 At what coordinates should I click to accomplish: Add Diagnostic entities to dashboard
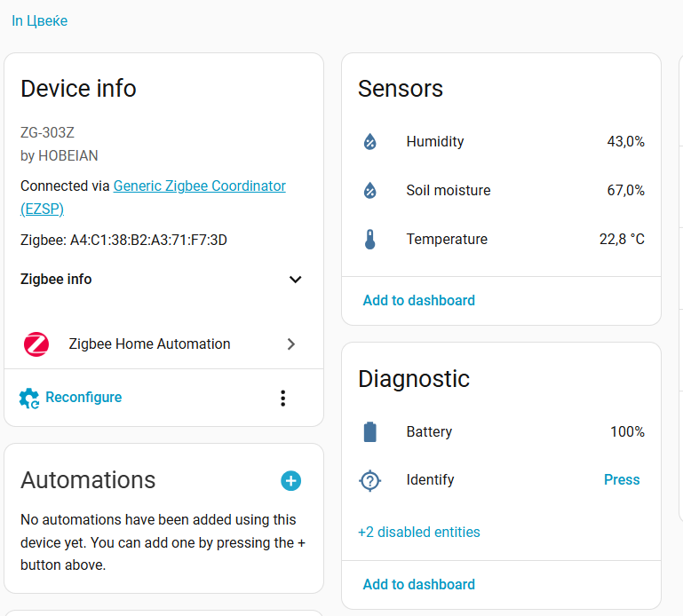click(x=418, y=585)
